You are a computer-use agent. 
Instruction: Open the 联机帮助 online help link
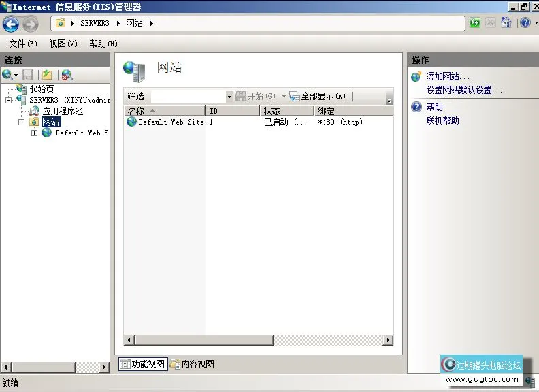(443, 120)
